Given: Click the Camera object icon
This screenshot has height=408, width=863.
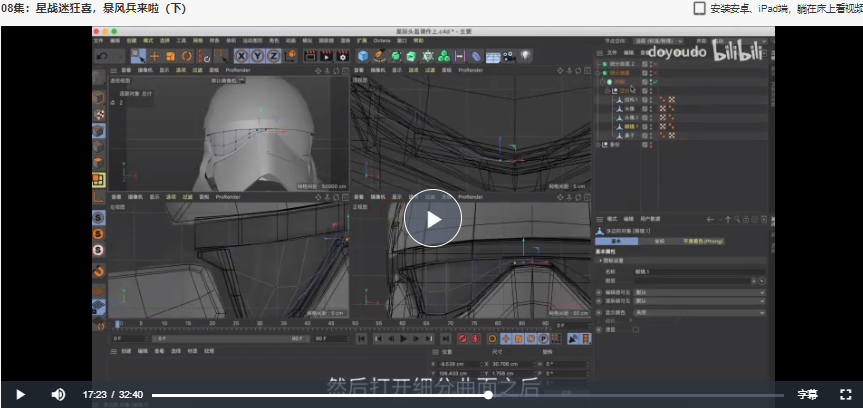Looking at the screenshot, I should pyautogui.click(x=509, y=56).
